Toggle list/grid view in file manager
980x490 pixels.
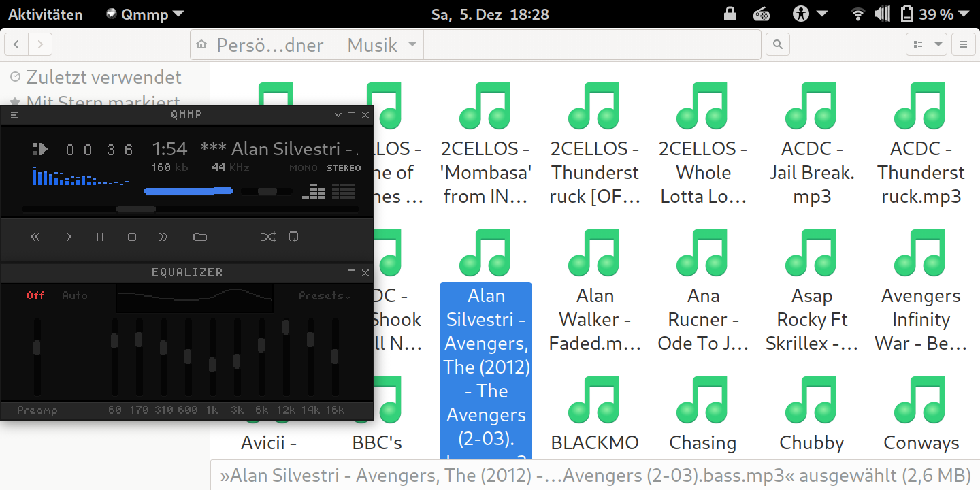918,45
